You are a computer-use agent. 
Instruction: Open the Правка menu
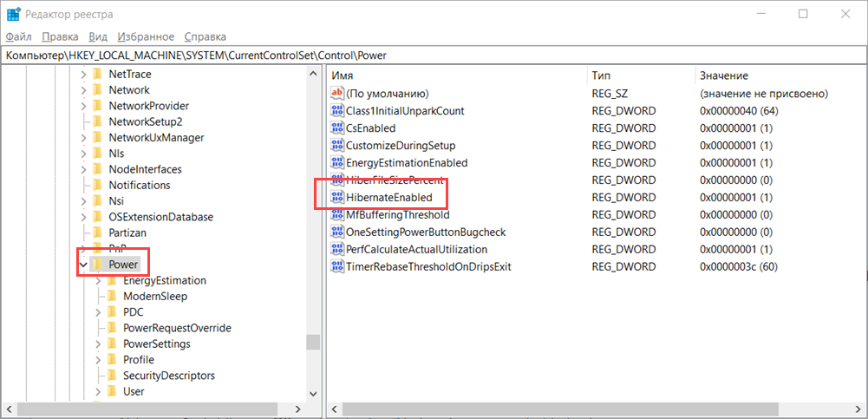[61, 37]
